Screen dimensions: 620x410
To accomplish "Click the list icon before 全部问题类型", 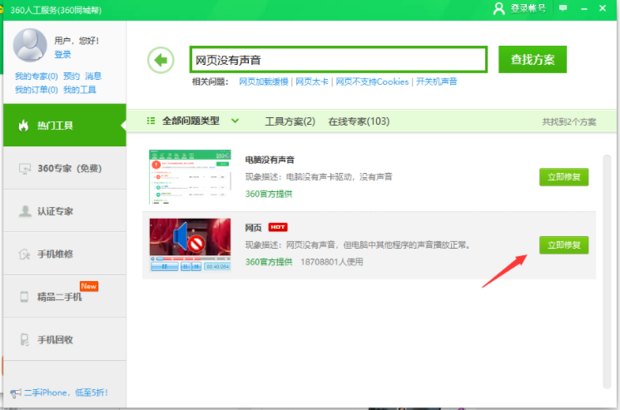I will (151, 121).
